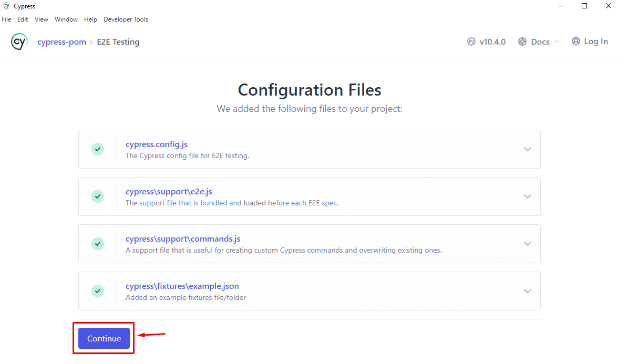This screenshot has width=618, height=364.
Task: Click the 'Configuration Files' heading
Action: click(310, 90)
